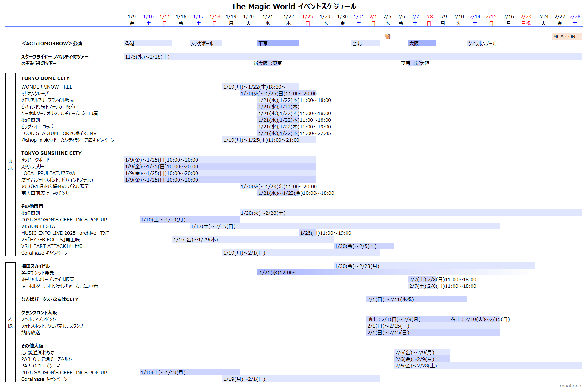Click the moabono credit text
Viewport: 588px width, 389px height.
[570, 386]
